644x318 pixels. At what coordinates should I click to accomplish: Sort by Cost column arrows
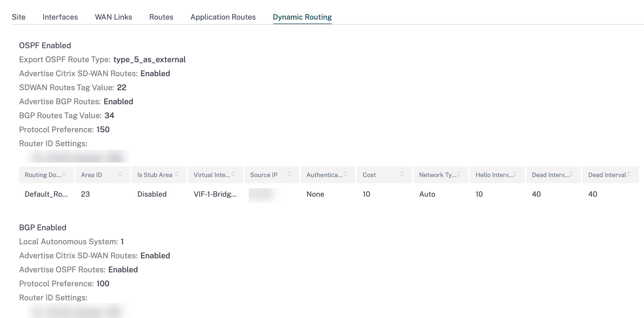pyautogui.click(x=402, y=175)
